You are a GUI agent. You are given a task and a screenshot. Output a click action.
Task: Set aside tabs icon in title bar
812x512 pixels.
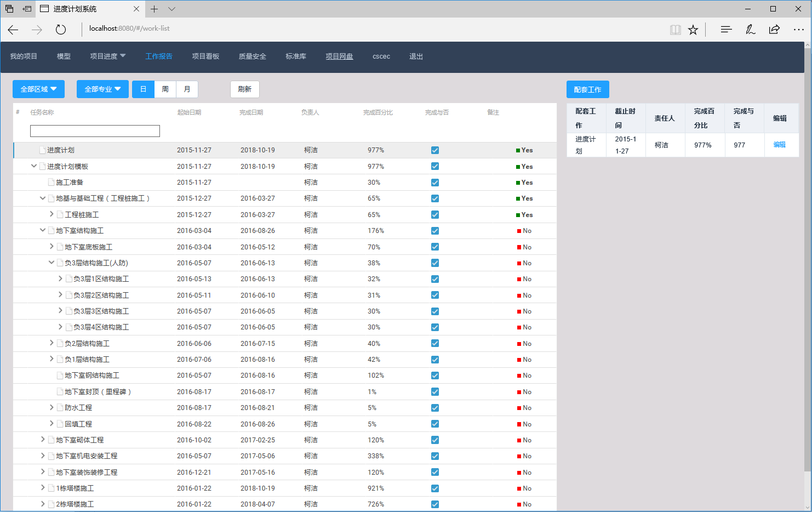(27, 9)
